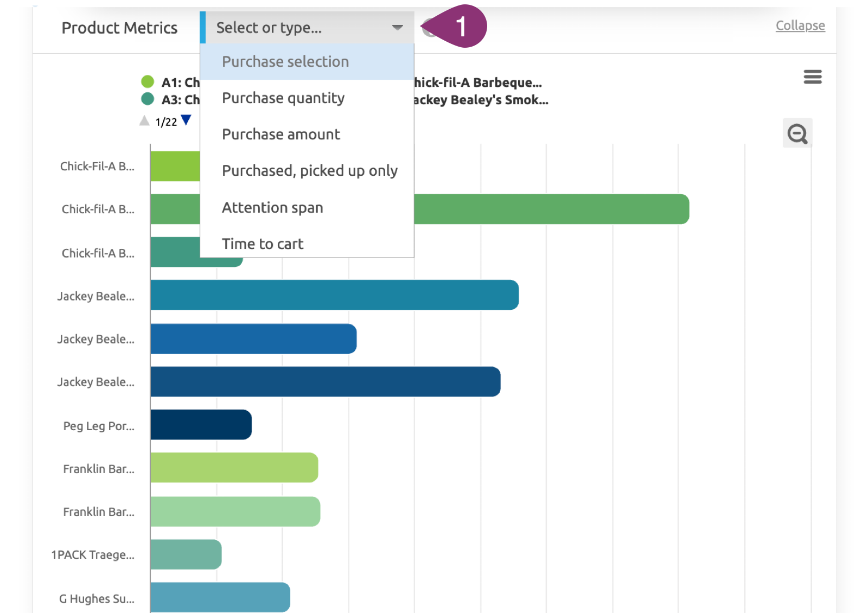The height and width of the screenshot is (613, 868).
Task: Click the Collapse link
Action: point(800,25)
